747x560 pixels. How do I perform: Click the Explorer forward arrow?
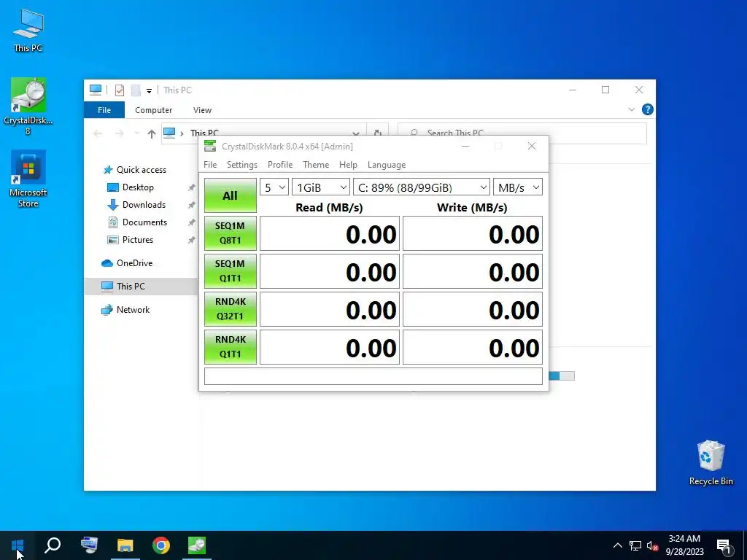(x=119, y=134)
